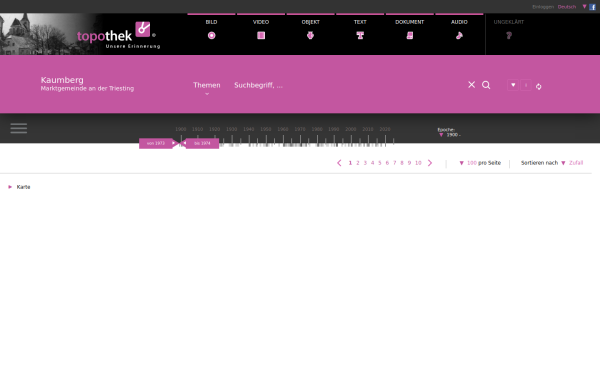Click the info button beside dropdown arrow
Screen dimensions: 600x375
(526, 85)
